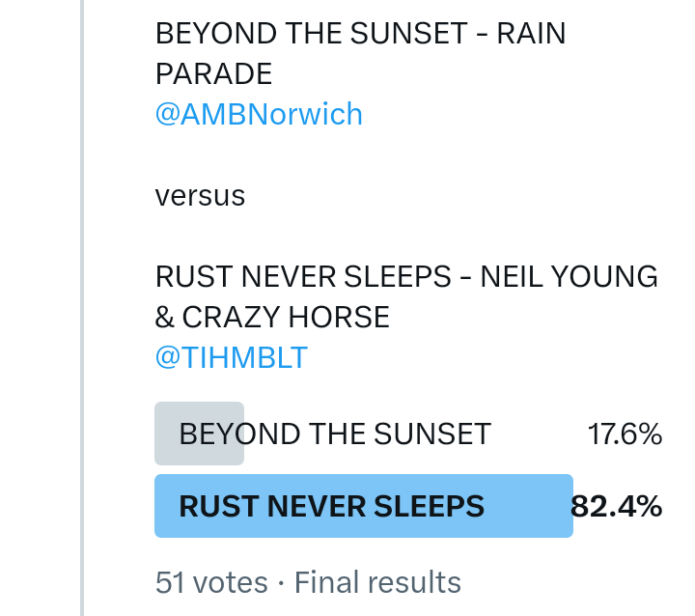Click the Final results text

[x=377, y=582]
